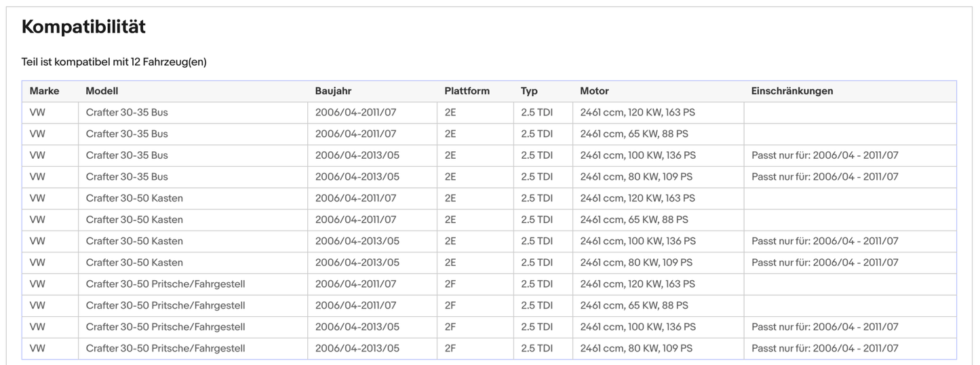Viewport: 980px width, 365px height.
Task: Select the Crafter 30-35 Bus 80 KW motor cell
Action: tap(636, 177)
